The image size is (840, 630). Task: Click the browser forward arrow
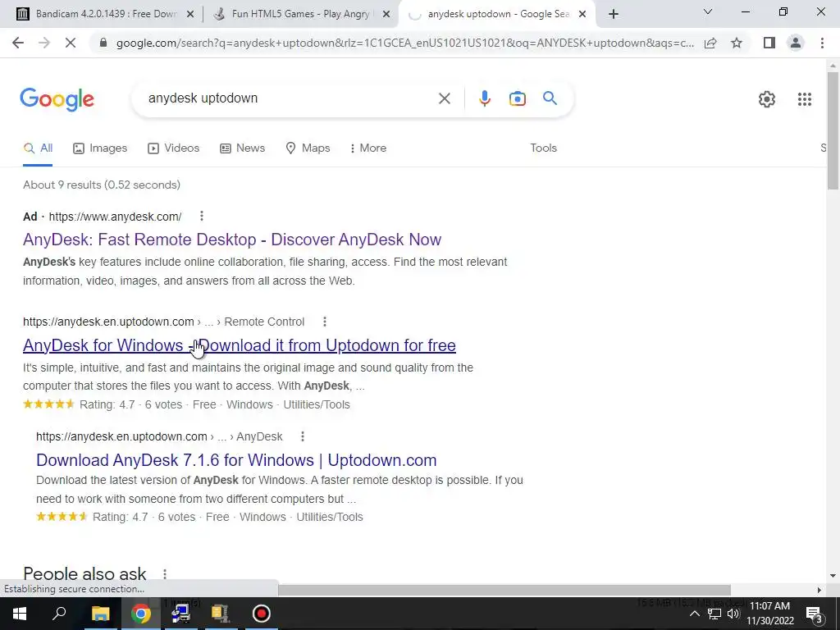[44, 43]
